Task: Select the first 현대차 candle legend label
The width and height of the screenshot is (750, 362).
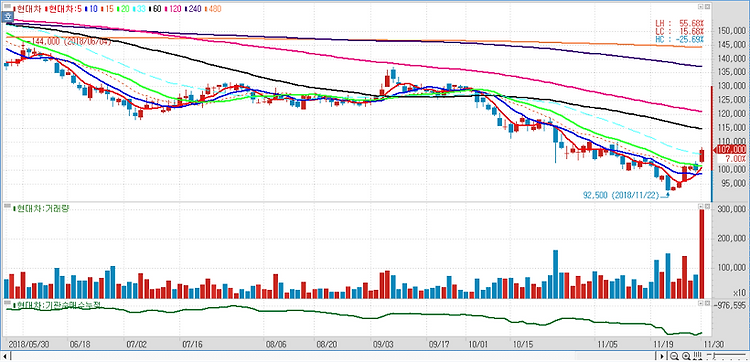Action: click(x=28, y=9)
